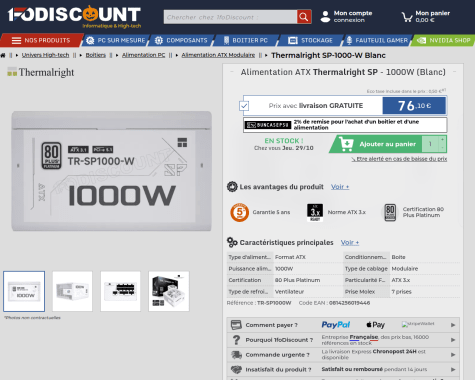Click the delivery icon beside Commande urgente
475x380 pixels.
tap(236, 355)
